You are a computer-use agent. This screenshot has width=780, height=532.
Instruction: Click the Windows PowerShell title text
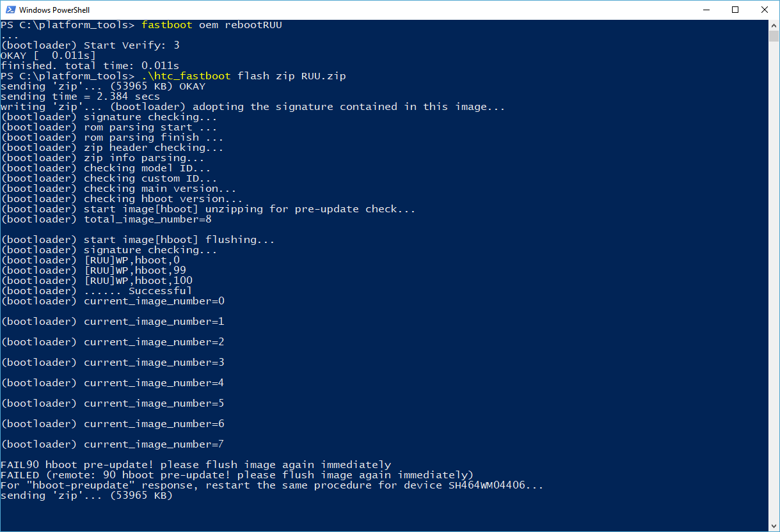tap(54, 10)
